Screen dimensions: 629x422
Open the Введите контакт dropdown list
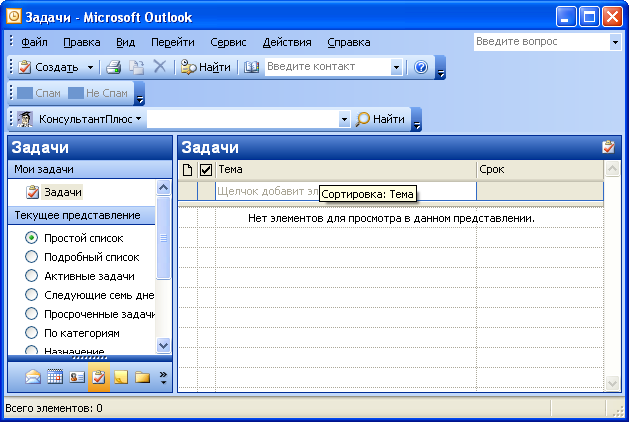coord(396,67)
